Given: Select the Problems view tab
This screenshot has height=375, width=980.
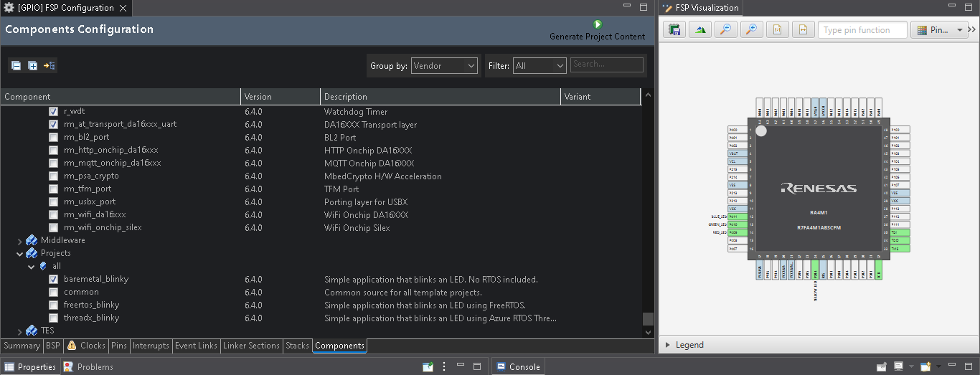Looking at the screenshot, I should click(x=88, y=366).
